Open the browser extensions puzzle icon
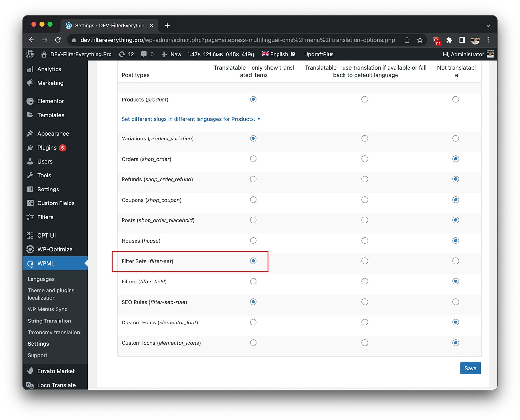520x420 pixels. point(449,40)
